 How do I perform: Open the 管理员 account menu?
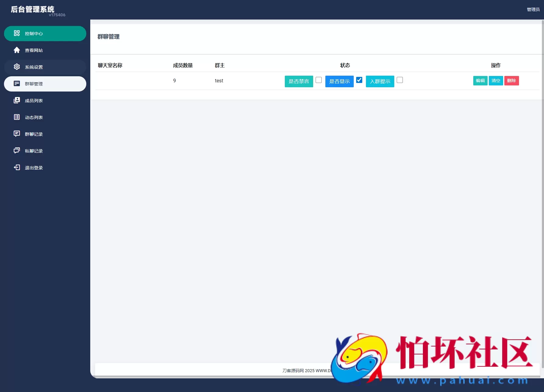[x=533, y=9]
